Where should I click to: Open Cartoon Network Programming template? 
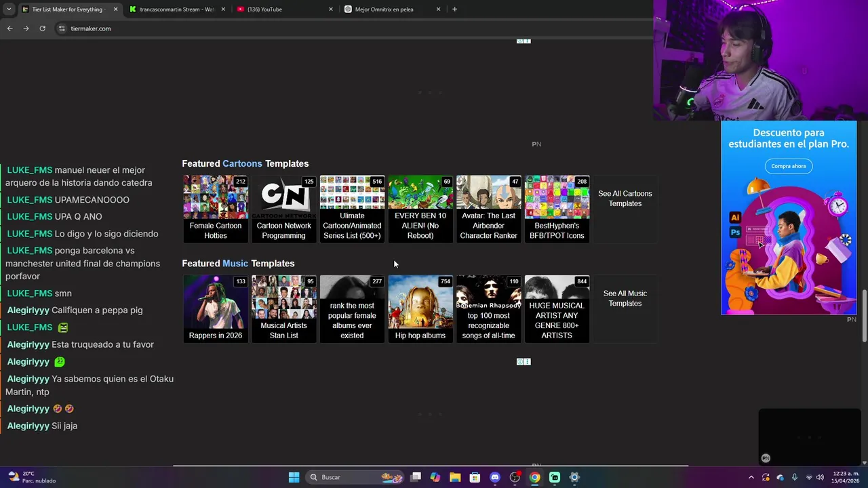point(283,209)
